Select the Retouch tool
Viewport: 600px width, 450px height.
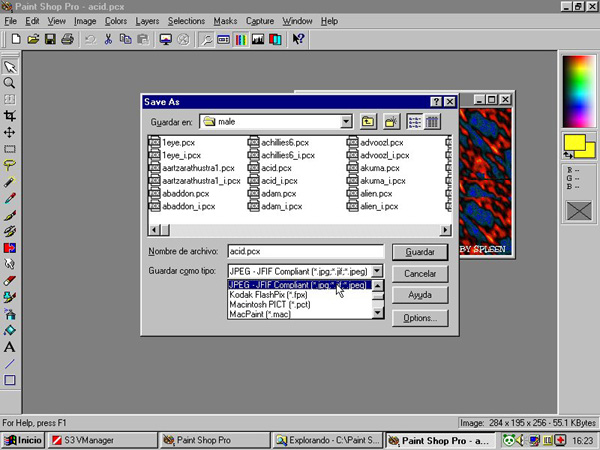[x=10, y=264]
